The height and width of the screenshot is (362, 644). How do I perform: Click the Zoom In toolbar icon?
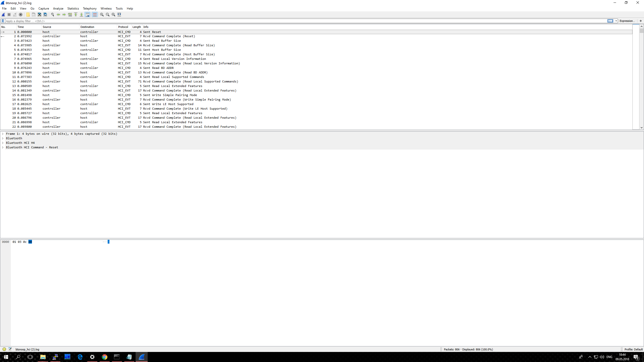[102, 15]
